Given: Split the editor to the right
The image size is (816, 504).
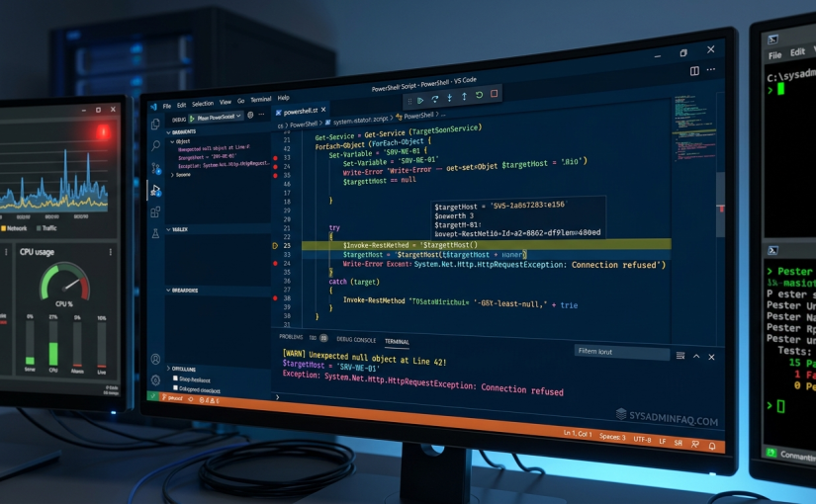Looking at the screenshot, I should (x=694, y=71).
